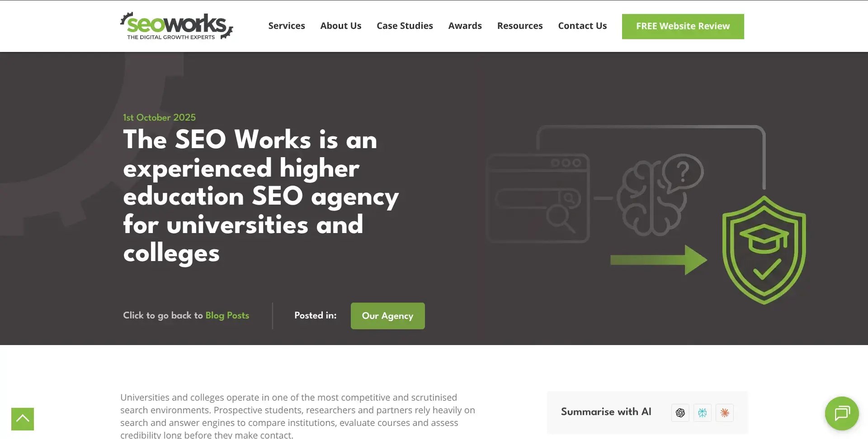Open the Awards page from the menu

click(465, 26)
